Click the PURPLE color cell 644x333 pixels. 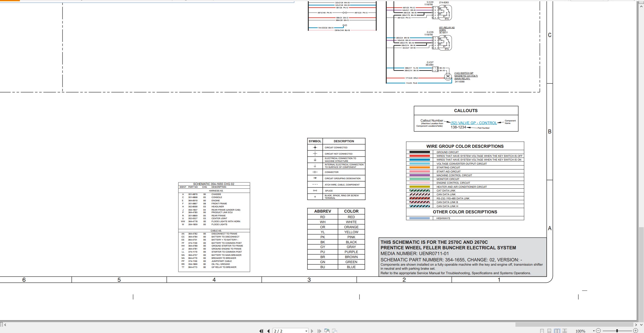(351, 252)
